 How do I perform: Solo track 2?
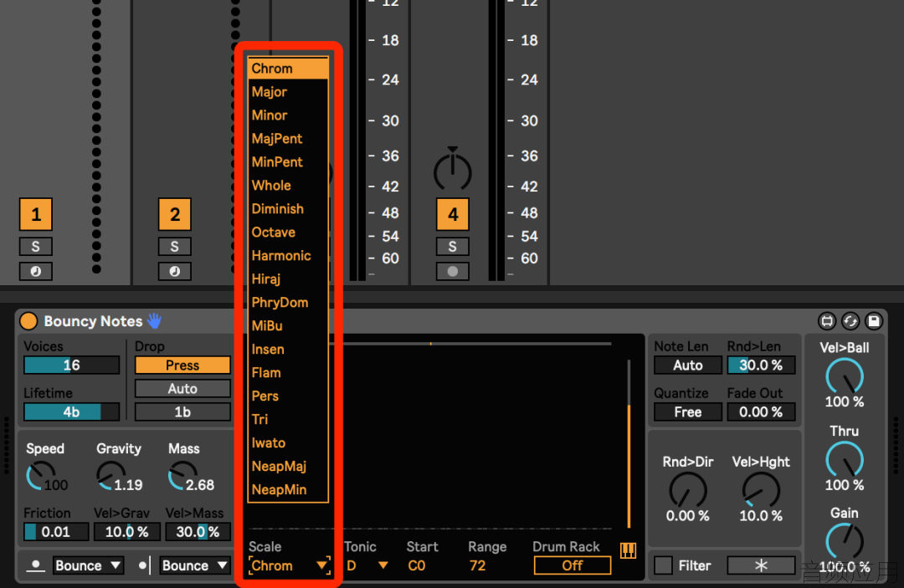coord(175,247)
